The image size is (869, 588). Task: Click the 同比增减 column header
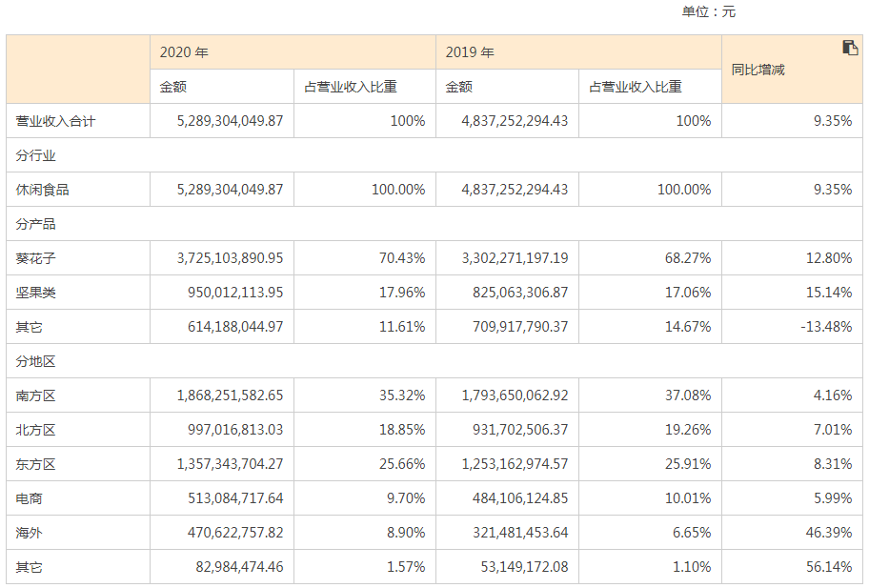click(x=758, y=70)
